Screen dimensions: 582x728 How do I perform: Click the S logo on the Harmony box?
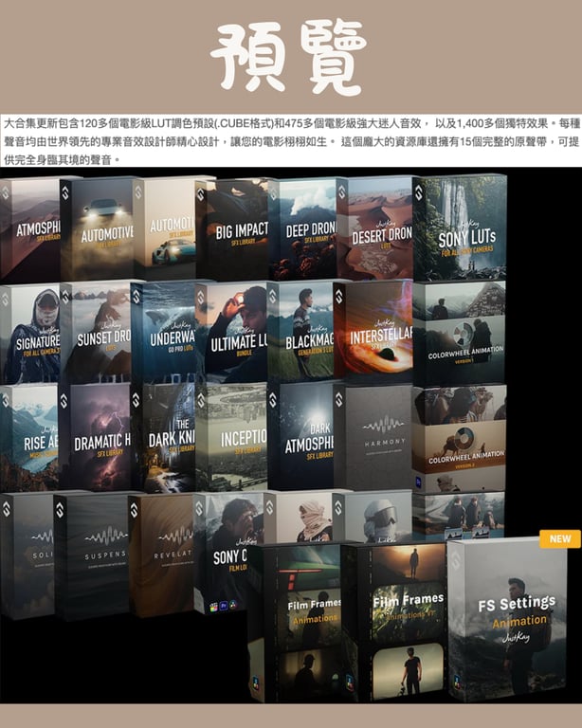[338, 399]
